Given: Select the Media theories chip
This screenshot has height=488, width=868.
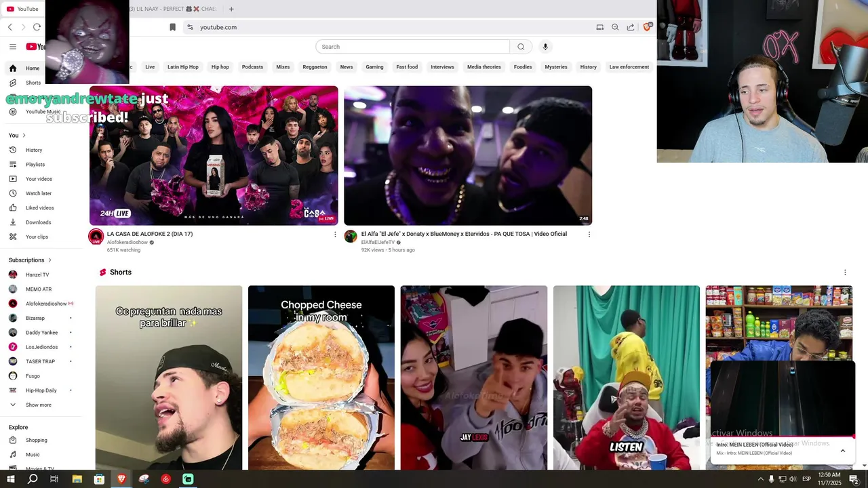Looking at the screenshot, I should [x=484, y=67].
